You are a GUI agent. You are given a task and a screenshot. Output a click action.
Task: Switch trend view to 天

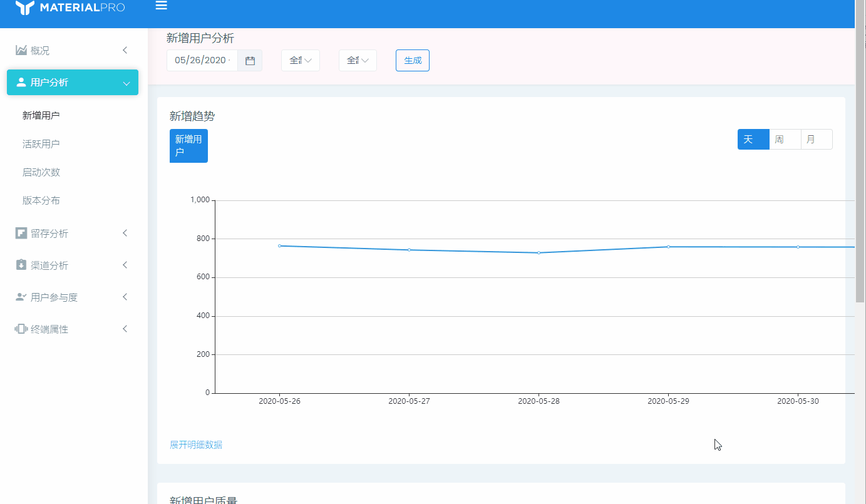(x=753, y=140)
